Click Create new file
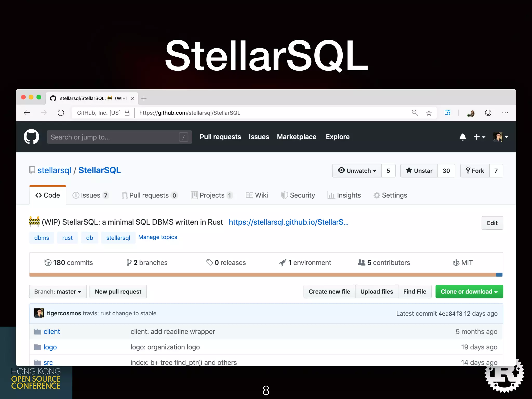Screen dimensions: 532x399 pyautogui.click(x=329, y=291)
